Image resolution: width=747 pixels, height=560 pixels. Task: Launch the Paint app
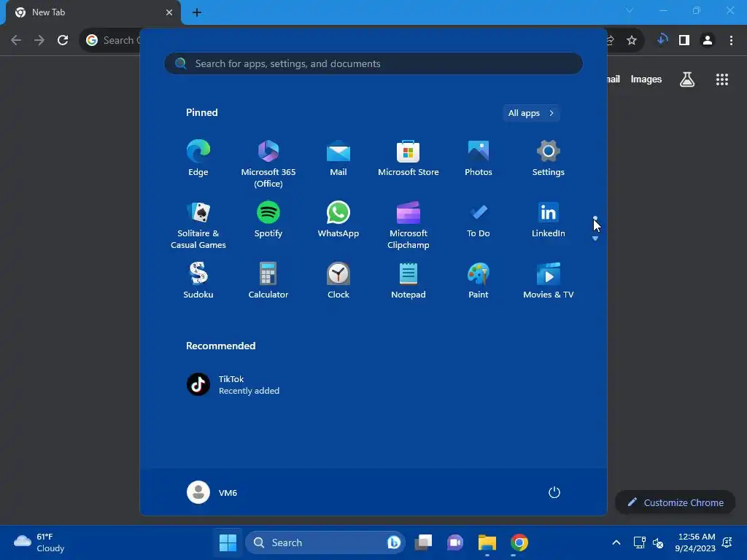tap(479, 281)
